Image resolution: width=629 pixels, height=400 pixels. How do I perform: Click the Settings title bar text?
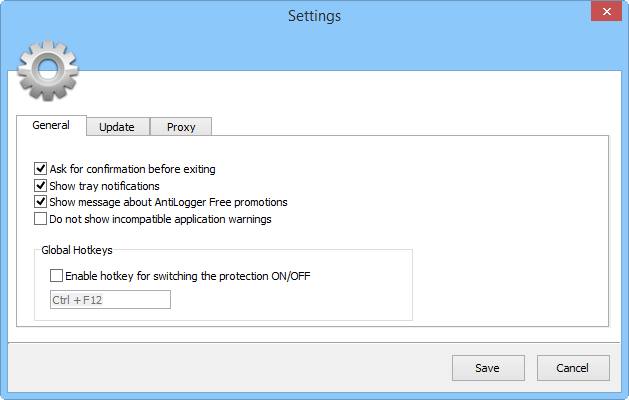(x=314, y=16)
